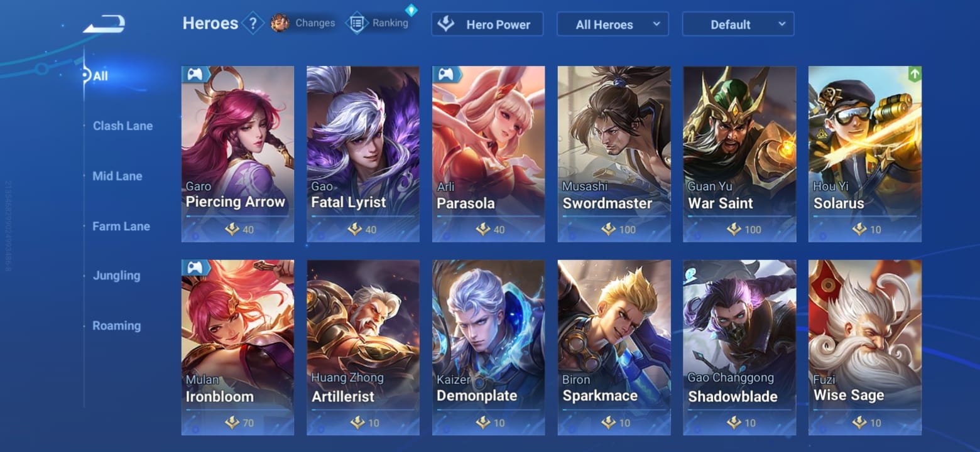Image resolution: width=980 pixels, height=452 pixels.
Task: Switch to the Jungling category
Action: click(116, 276)
